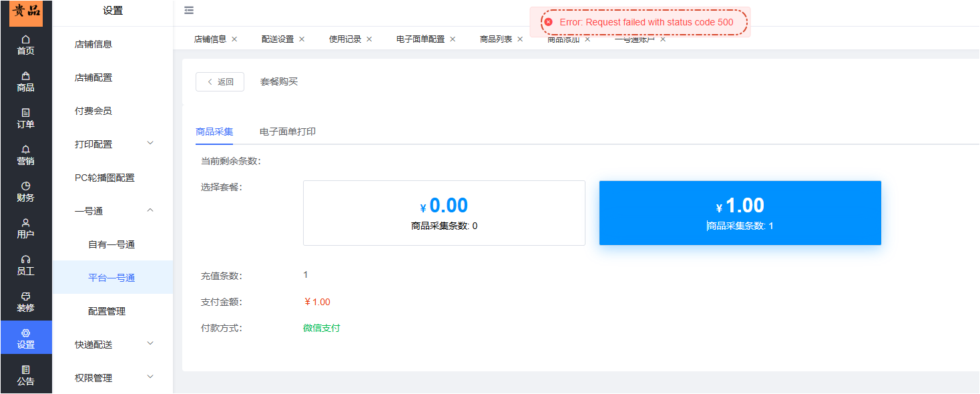Screen dimensions: 980x394
Task: Choose the ¥0.00 package card
Action: pos(444,213)
